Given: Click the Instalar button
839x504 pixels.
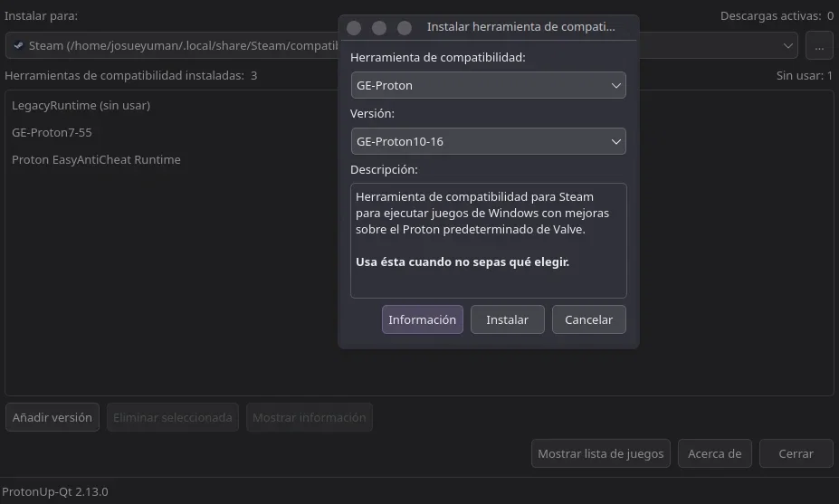Looking at the screenshot, I should [507, 319].
